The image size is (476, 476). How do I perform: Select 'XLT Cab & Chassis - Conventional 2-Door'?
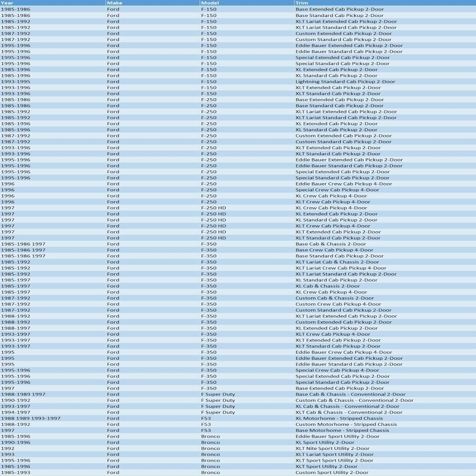coord(349,412)
